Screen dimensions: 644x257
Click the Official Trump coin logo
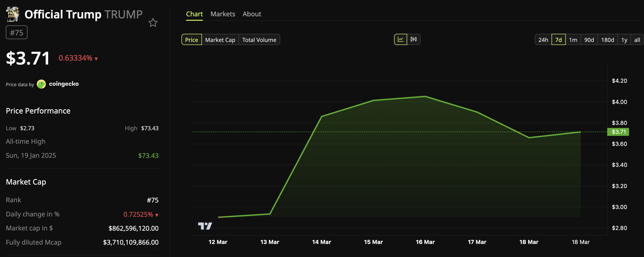[x=13, y=14]
